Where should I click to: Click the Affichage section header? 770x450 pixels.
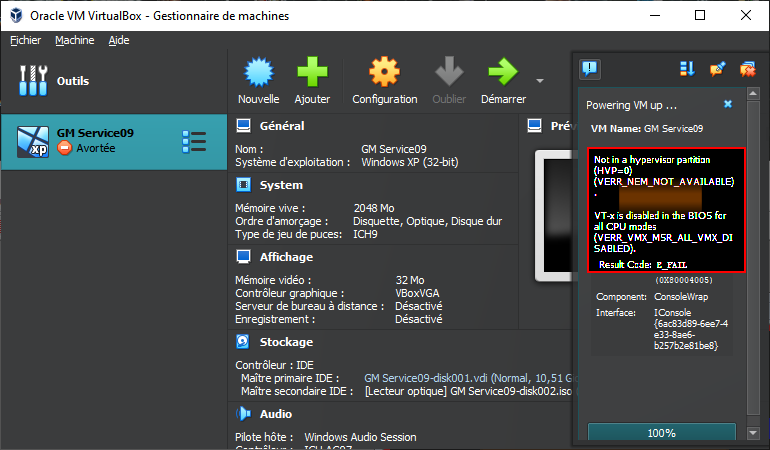coord(286,257)
